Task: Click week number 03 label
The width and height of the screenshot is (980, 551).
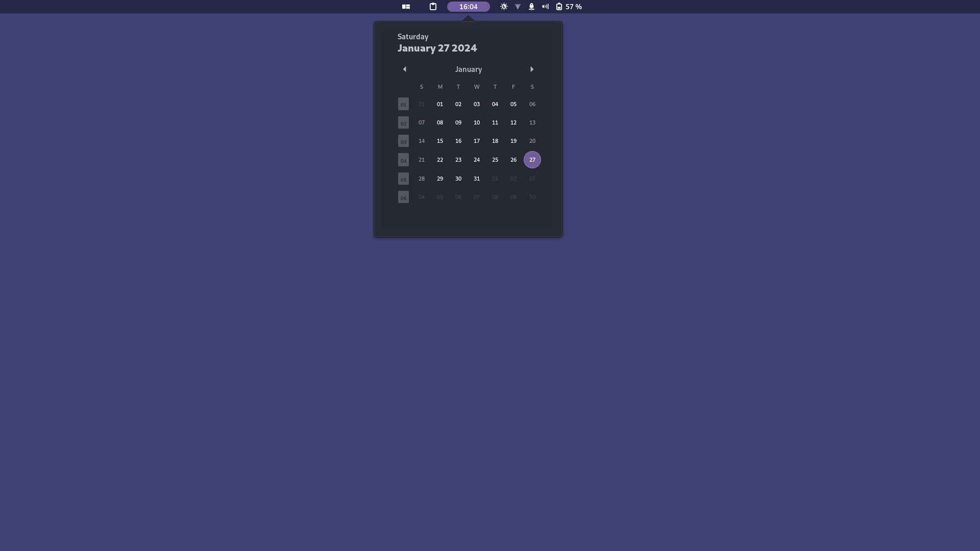Action: click(403, 141)
